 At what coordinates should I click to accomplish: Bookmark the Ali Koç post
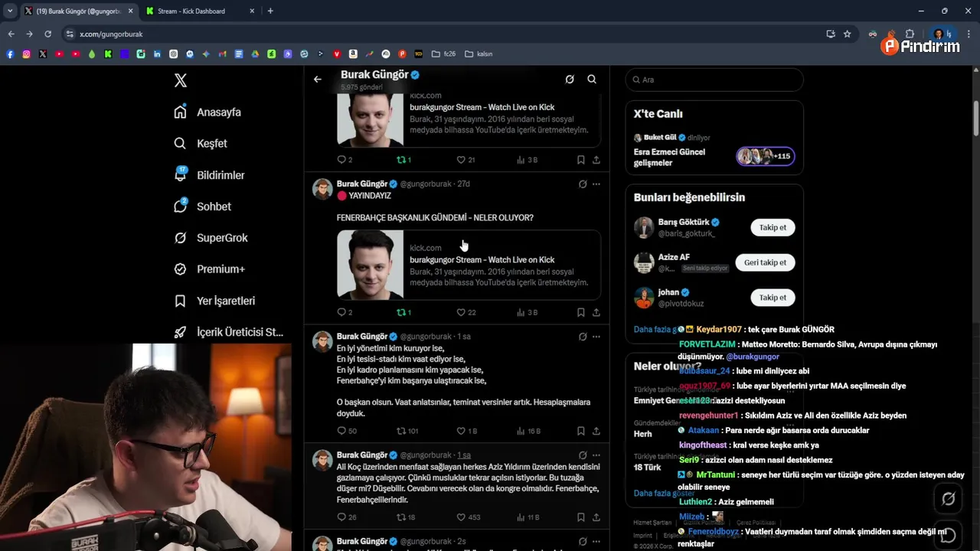click(x=581, y=517)
